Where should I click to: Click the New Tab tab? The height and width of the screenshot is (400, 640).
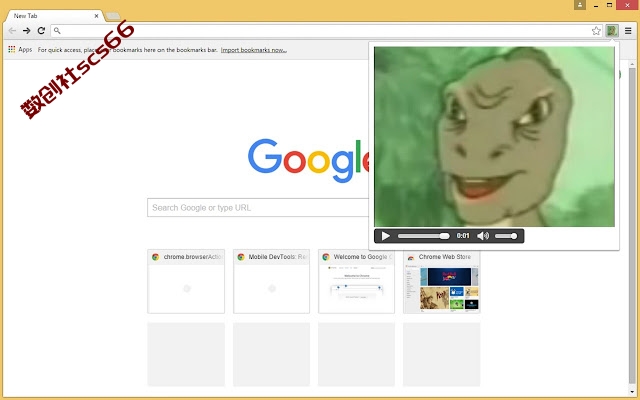coord(53,16)
